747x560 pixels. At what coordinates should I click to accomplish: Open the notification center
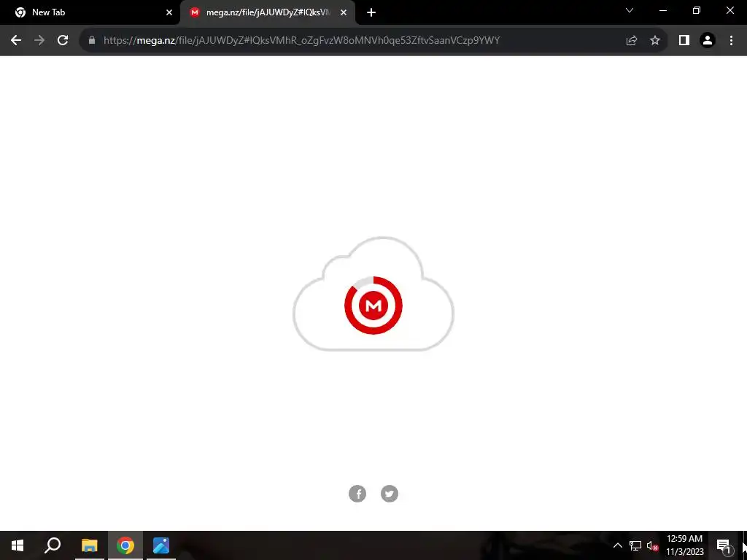pos(724,545)
